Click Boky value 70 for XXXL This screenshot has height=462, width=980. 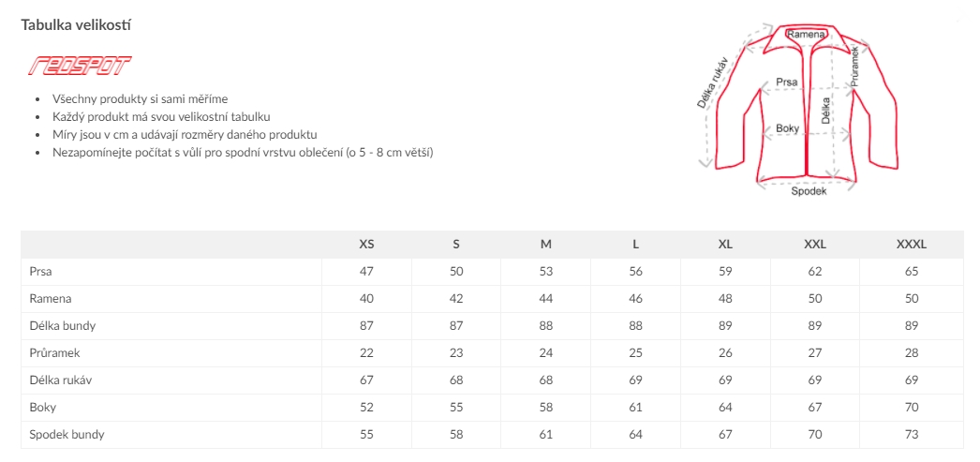(x=912, y=408)
